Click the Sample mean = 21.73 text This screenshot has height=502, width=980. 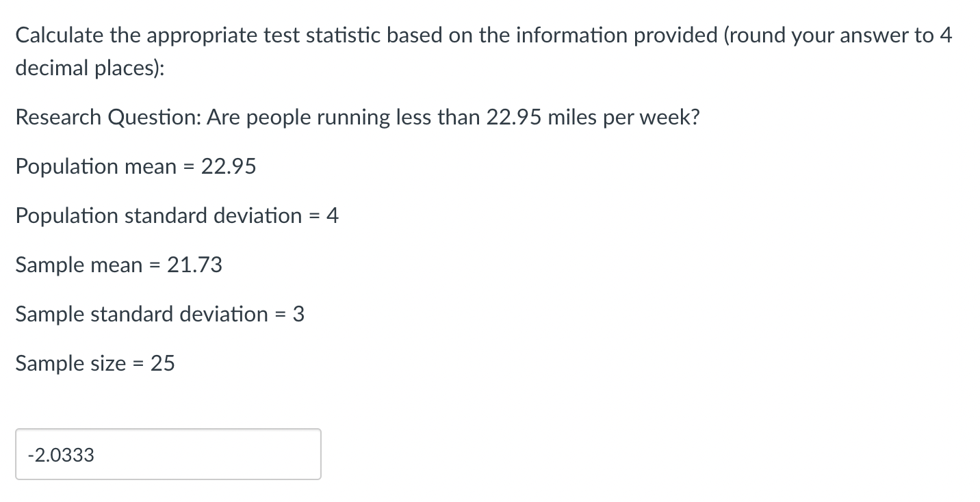tap(118, 265)
